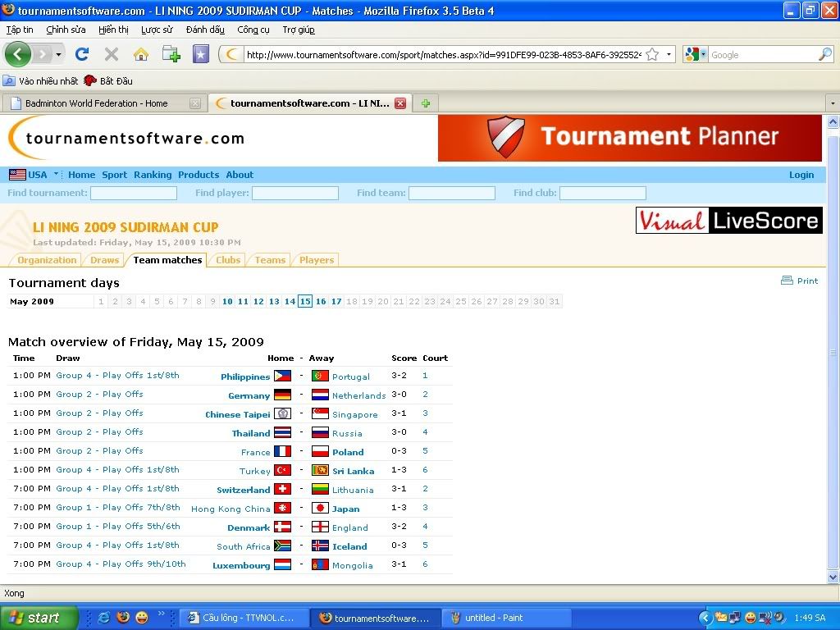Open the Teams tab
Viewport: 840px width, 630px height.
pos(270,260)
